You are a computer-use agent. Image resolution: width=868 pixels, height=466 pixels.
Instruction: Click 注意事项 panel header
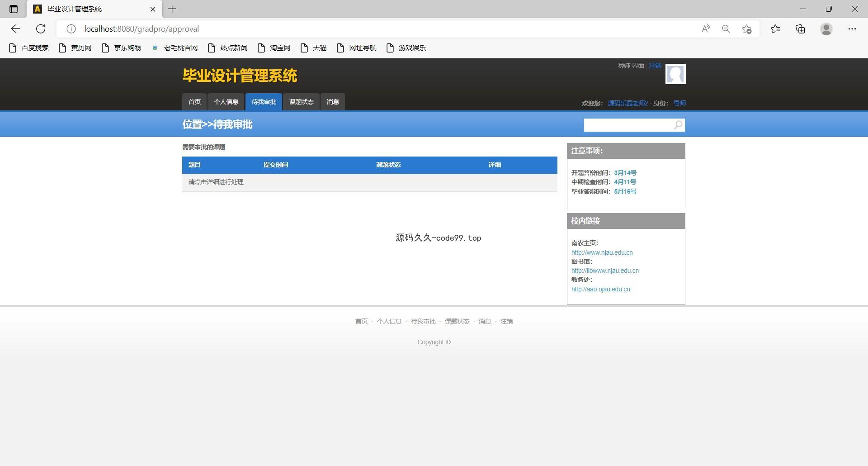pos(626,151)
